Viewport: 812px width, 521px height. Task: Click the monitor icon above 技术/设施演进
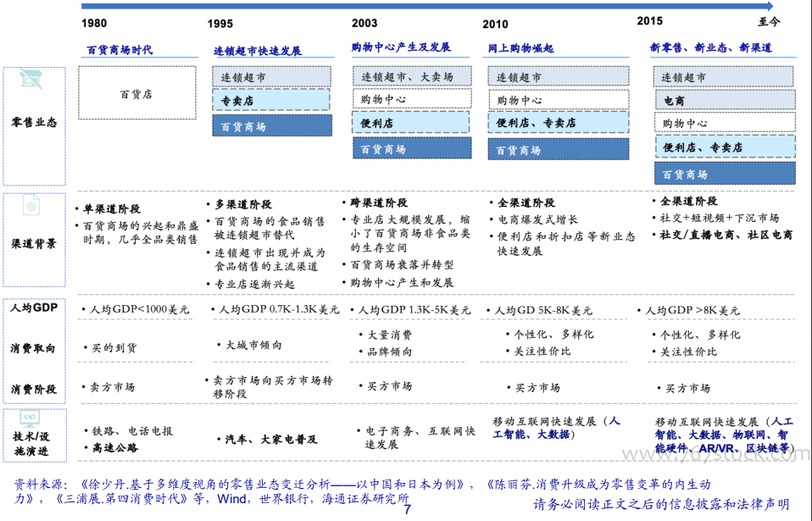coord(30,418)
